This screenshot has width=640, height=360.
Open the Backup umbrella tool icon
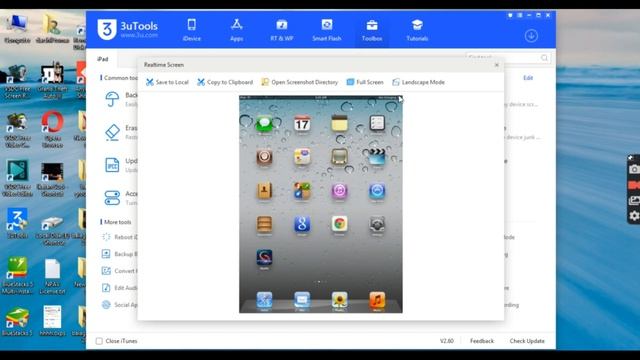[112, 99]
